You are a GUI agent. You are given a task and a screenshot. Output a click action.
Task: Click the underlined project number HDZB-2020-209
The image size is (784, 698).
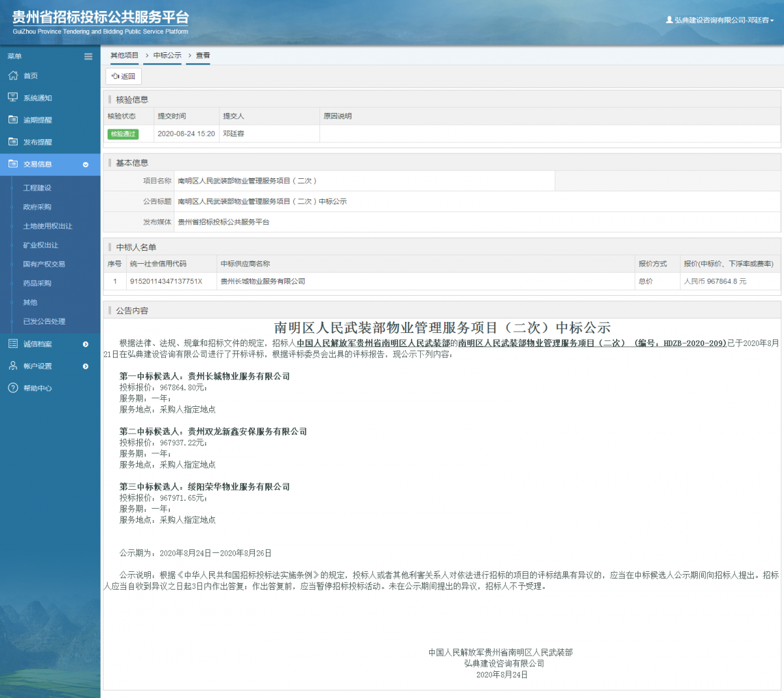pyautogui.click(x=694, y=343)
